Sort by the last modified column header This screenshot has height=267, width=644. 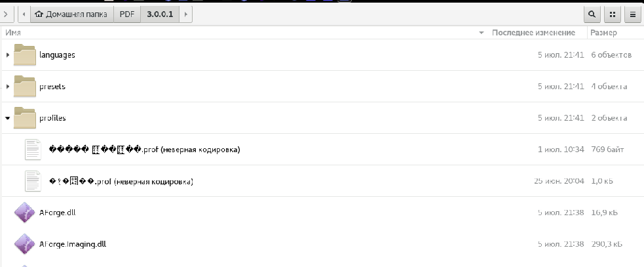(533, 32)
